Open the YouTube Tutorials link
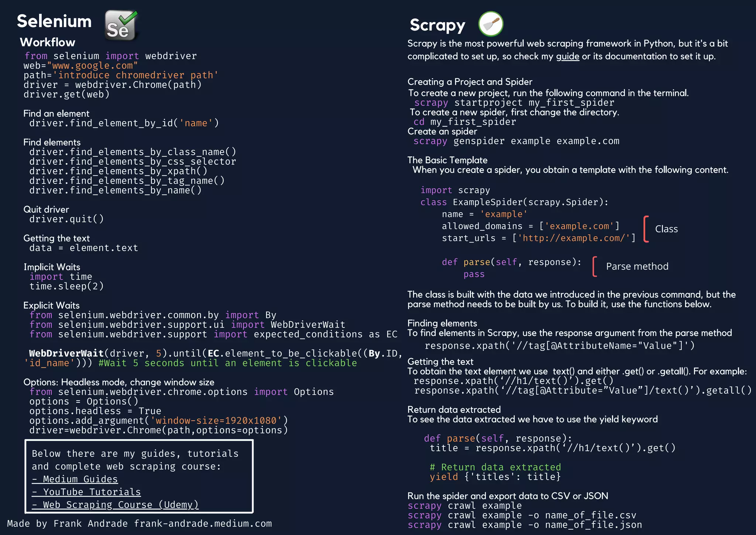Screen dimensions: 756x535 [86, 492]
